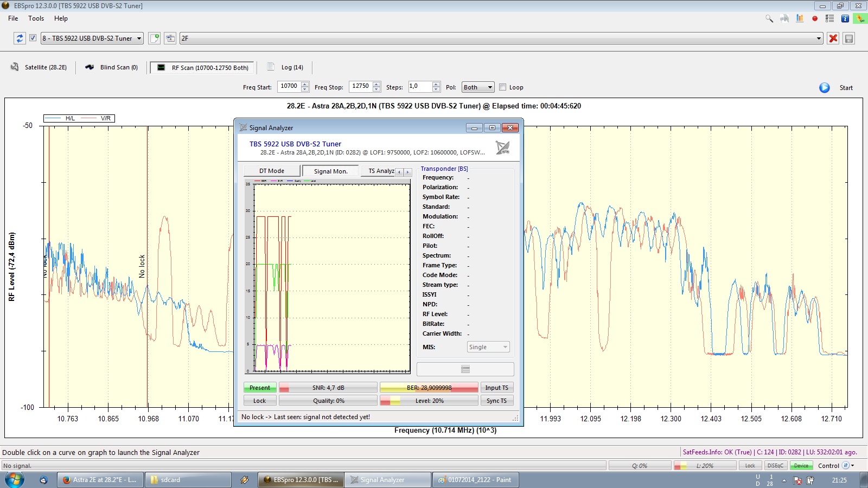Click the refresh devices icon

[20, 38]
